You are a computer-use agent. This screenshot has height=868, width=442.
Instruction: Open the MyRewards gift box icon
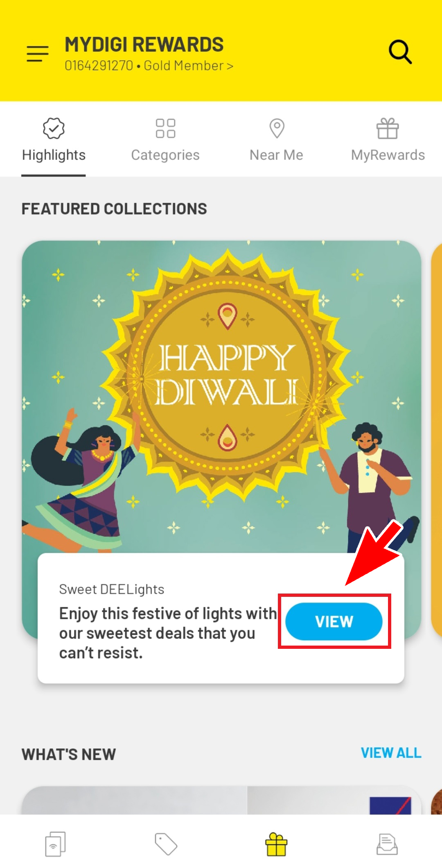(x=388, y=128)
